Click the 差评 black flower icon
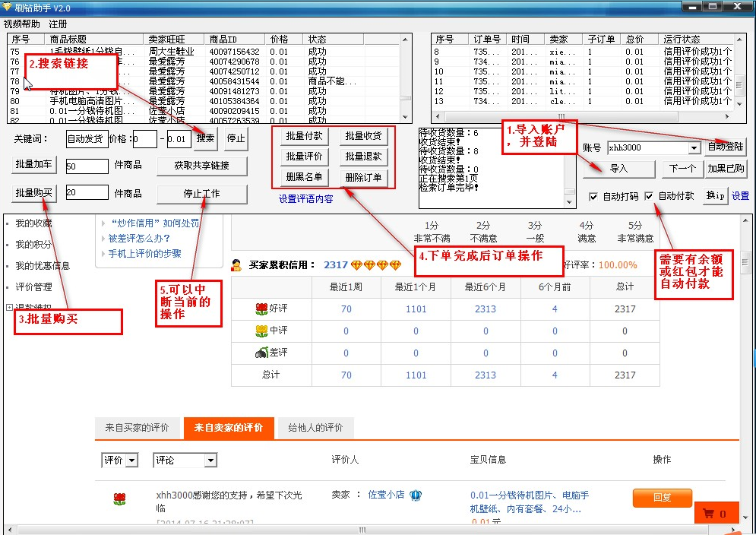Viewport: 756px width, 535px height. (261, 353)
